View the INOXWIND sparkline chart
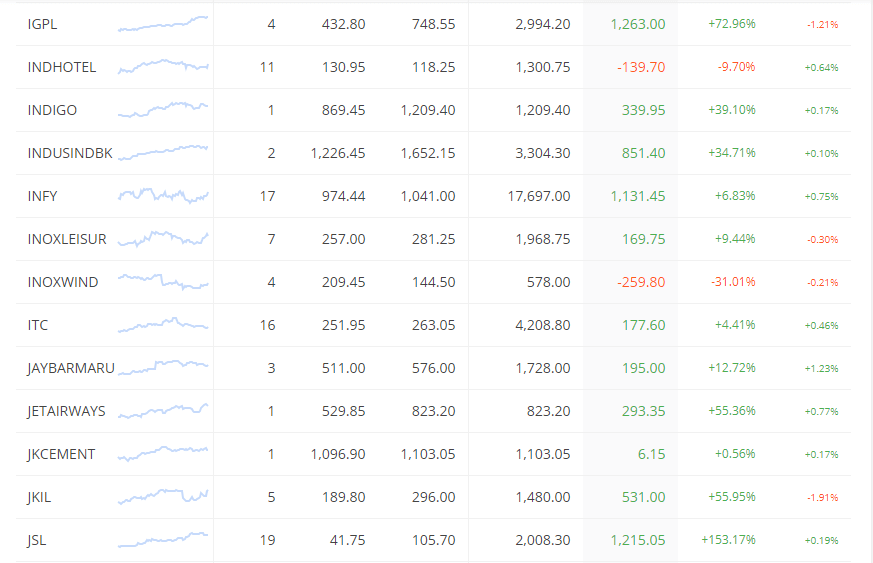 click(163, 282)
